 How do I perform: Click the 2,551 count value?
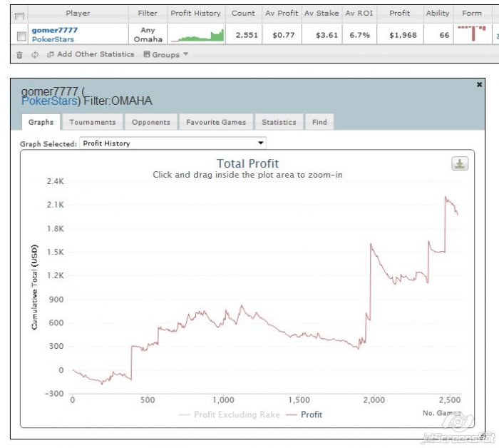pyautogui.click(x=247, y=35)
